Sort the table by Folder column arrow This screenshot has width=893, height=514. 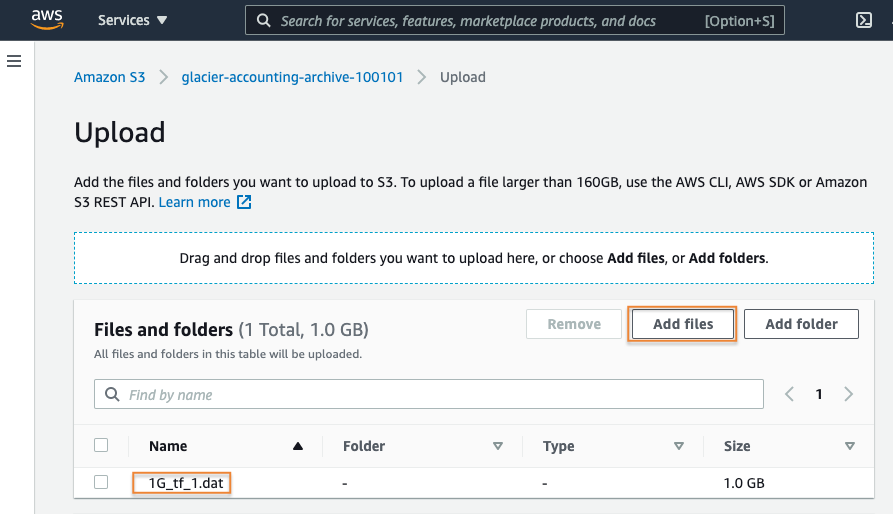point(498,446)
